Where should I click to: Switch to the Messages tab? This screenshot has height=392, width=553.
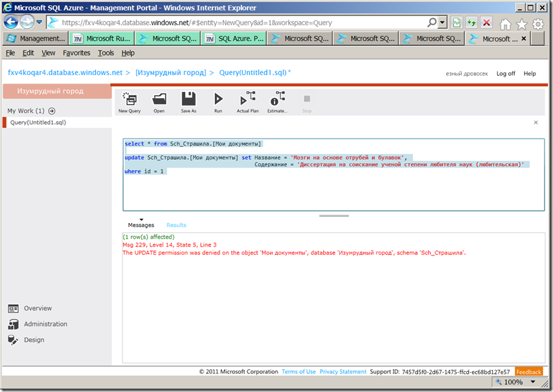point(141,225)
